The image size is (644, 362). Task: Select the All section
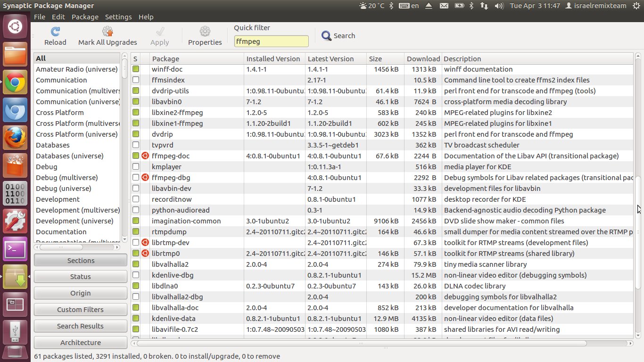(77, 58)
